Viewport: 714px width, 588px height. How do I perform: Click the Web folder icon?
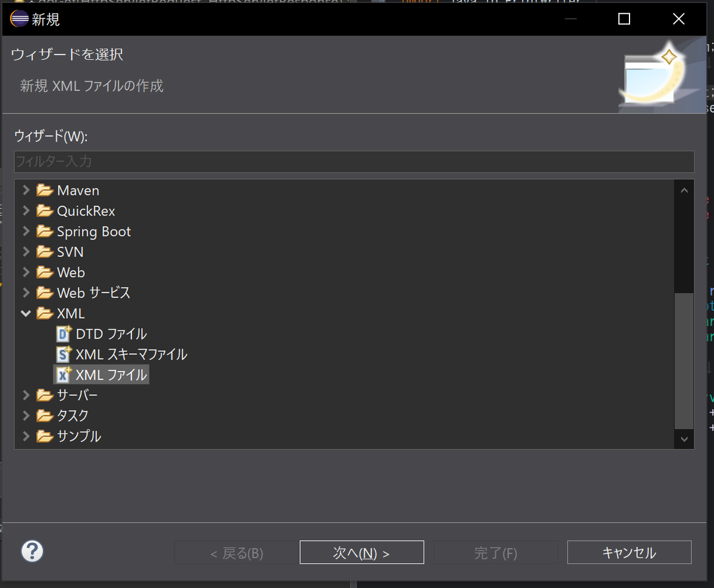[x=45, y=272]
